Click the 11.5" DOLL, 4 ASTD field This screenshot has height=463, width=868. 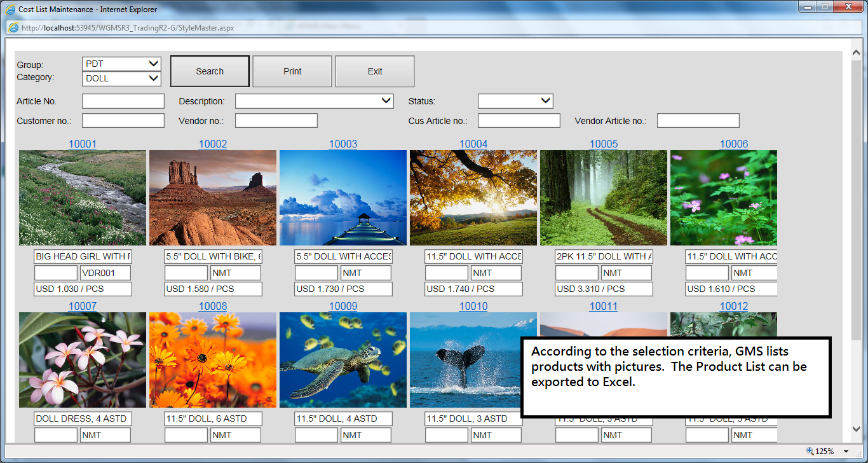pyautogui.click(x=344, y=418)
